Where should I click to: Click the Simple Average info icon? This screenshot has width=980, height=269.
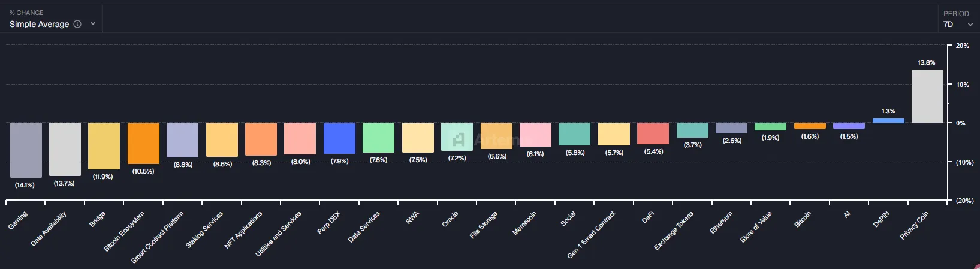tap(77, 24)
